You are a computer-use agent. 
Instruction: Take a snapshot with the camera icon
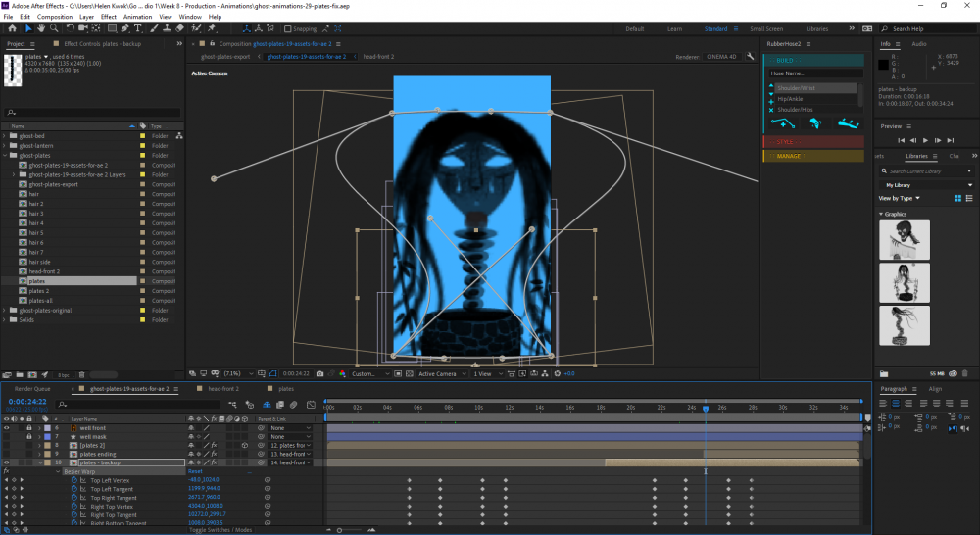[320, 373]
